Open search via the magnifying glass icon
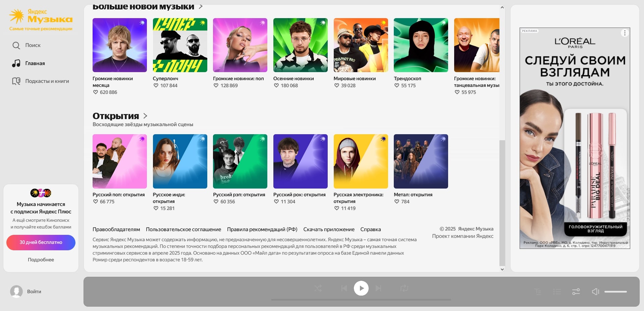This screenshot has height=311, width=644. pos(16,45)
